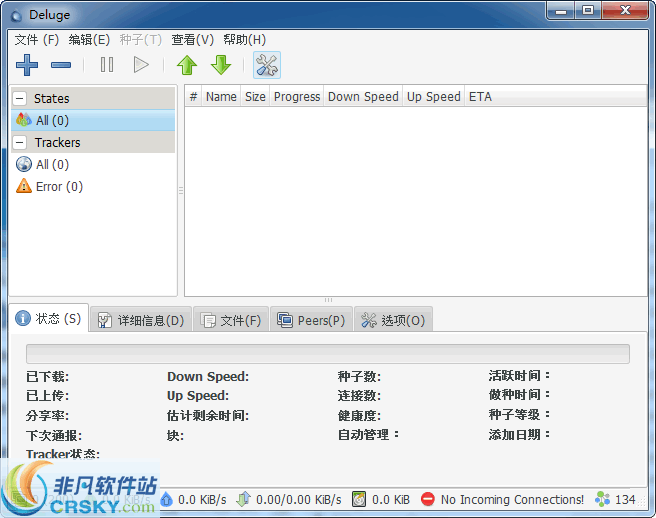Switch to the Peers(P) tab
This screenshot has width=656, height=518.
click(x=311, y=321)
